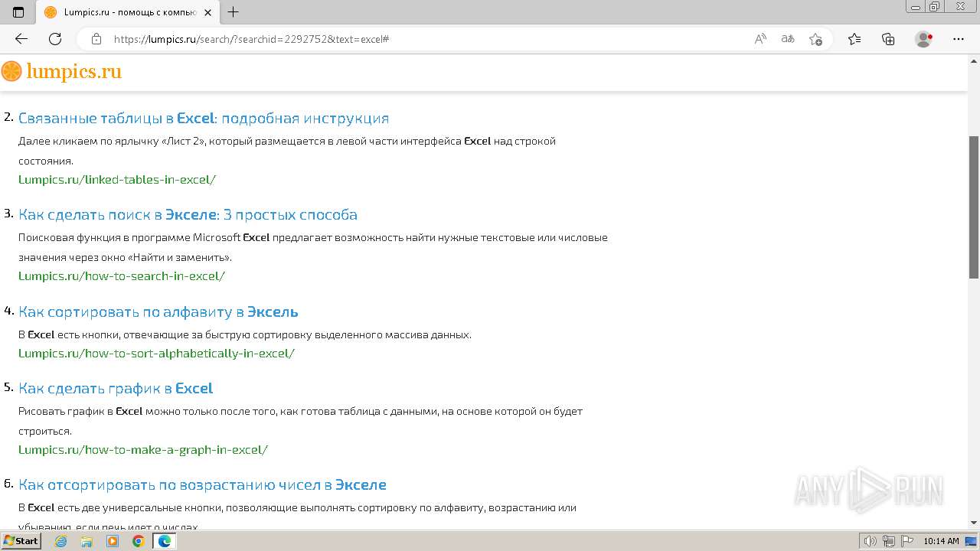Screen dimensions: 980x551
Task: Open the translate page icon
Action: click(788, 39)
